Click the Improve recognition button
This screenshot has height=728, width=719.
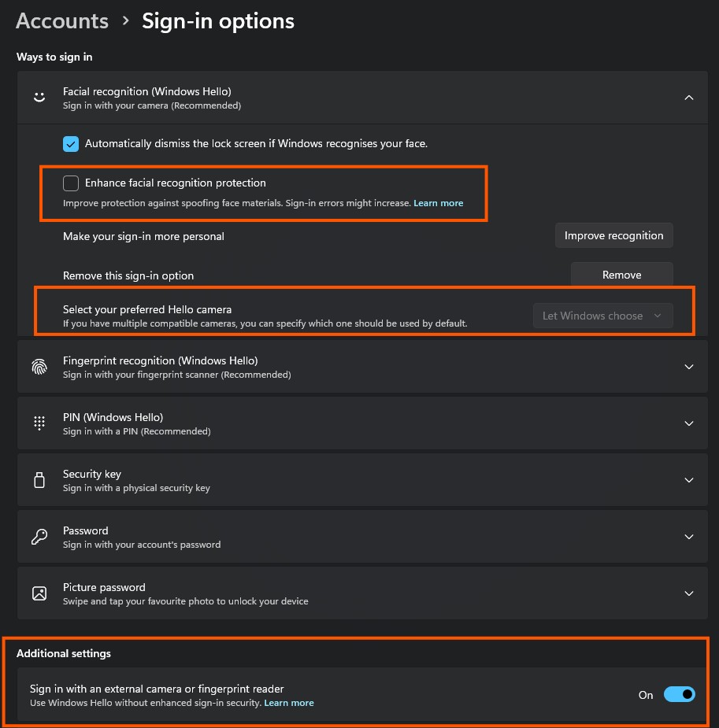click(x=613, y=235)
